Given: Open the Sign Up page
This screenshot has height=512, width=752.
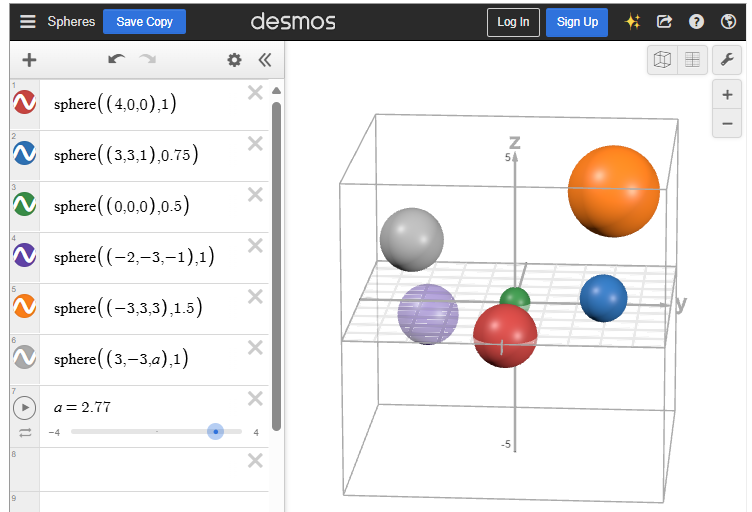Looking at the screenshot, I should (x=577, y=22).
